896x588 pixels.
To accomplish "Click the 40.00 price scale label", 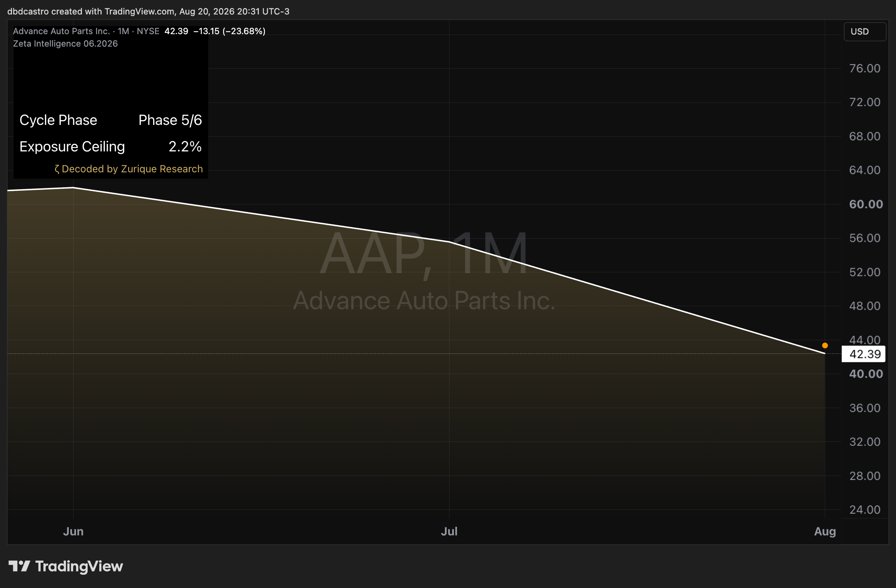I will pos(866,374).
